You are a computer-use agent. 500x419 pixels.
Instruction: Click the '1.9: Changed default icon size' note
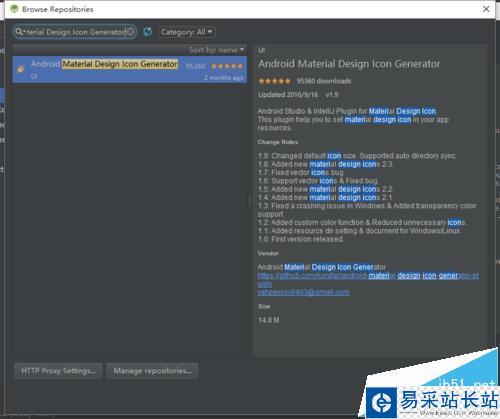point(357,156)
